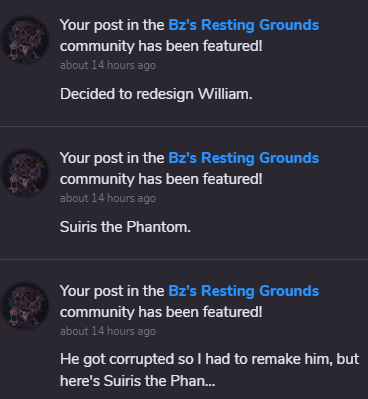Click 'Your post in the' text of corrupted notification
The width and height of the screenshot is (368, 399).
[x=112, y=291]
